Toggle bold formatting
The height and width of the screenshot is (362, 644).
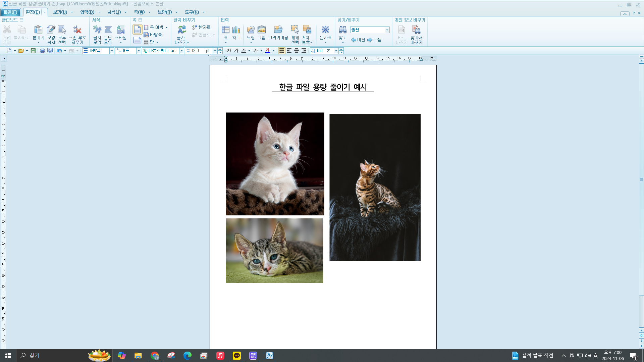click(228, 50)
